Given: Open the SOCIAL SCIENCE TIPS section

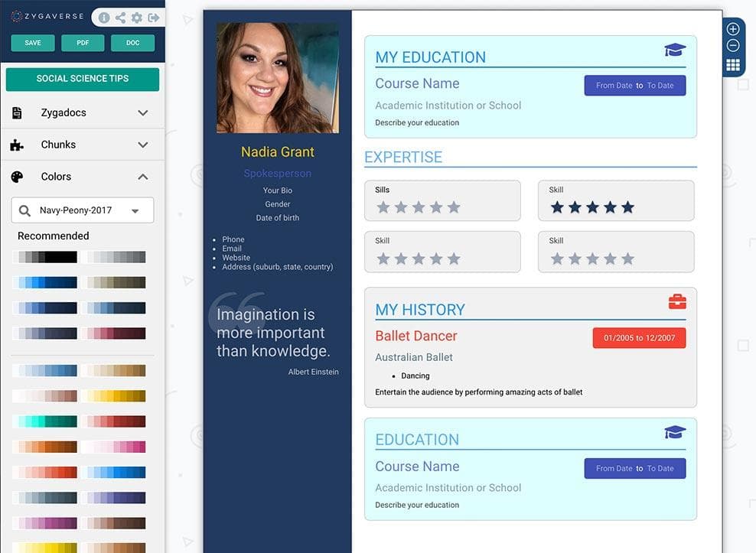Looking at the screenshot, I should coord(82,78).
